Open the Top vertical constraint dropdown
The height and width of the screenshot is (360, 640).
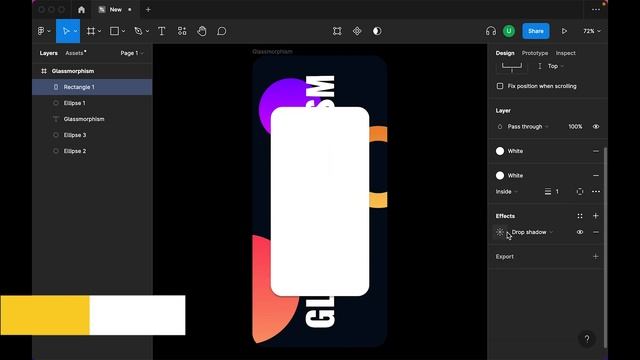pyautogui.click(x=556, y=66)
